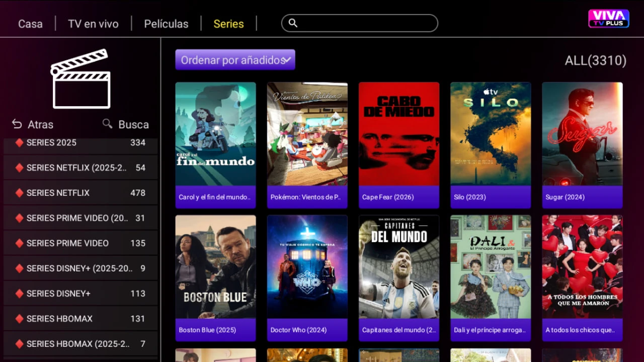
Task: Open the Carol y el fin del mundo poster
Action: [x=215, y=134]
